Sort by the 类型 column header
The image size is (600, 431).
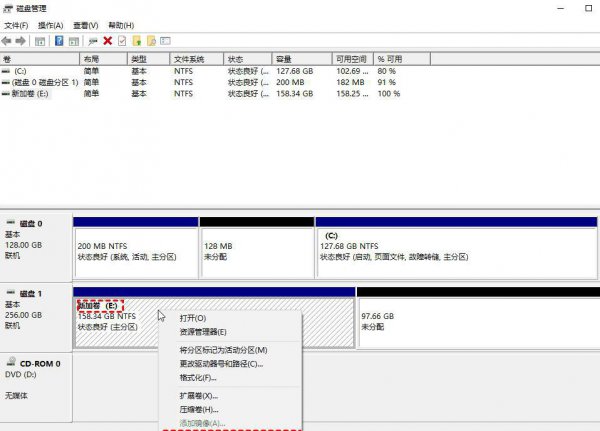coord(148,59)
